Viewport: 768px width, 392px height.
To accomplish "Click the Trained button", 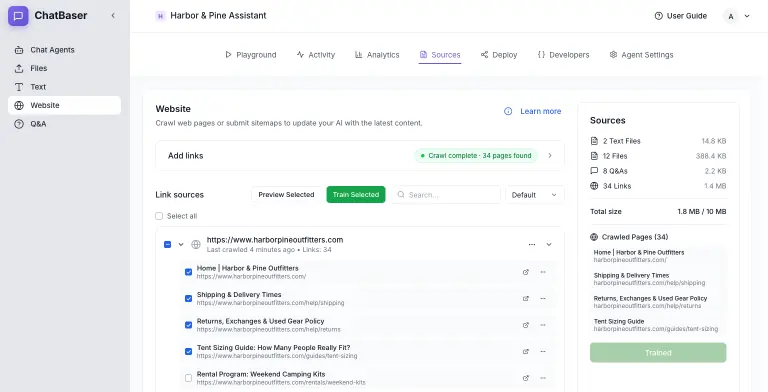I will 658,353.
